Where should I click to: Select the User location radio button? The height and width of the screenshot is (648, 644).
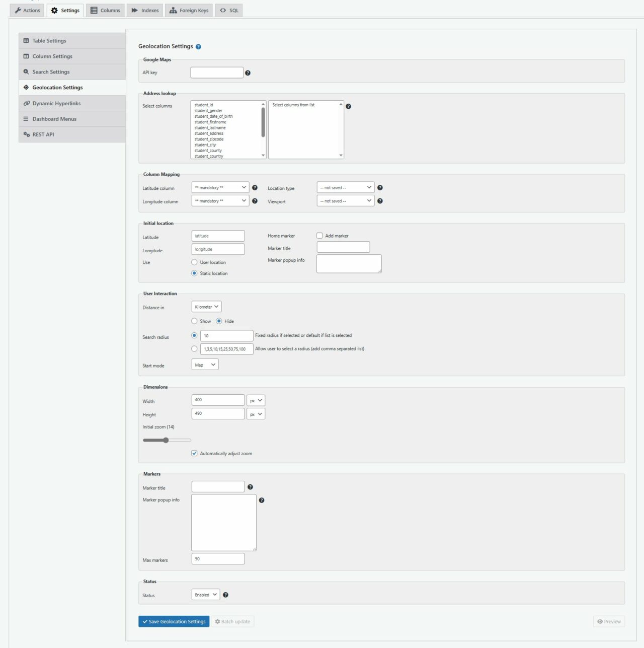point(194,262)
